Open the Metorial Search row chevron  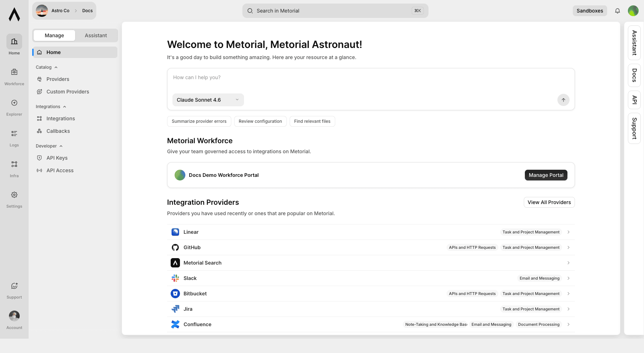[x=569, y=263]
